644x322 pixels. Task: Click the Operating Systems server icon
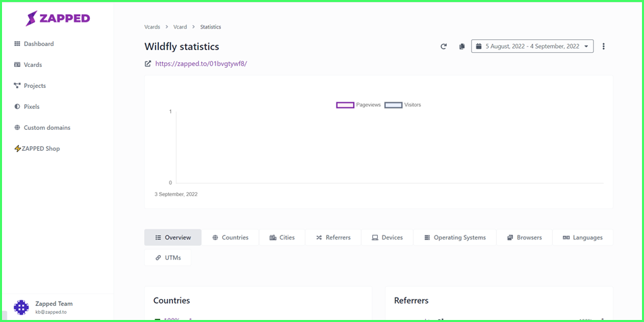(x=426, y=237)
